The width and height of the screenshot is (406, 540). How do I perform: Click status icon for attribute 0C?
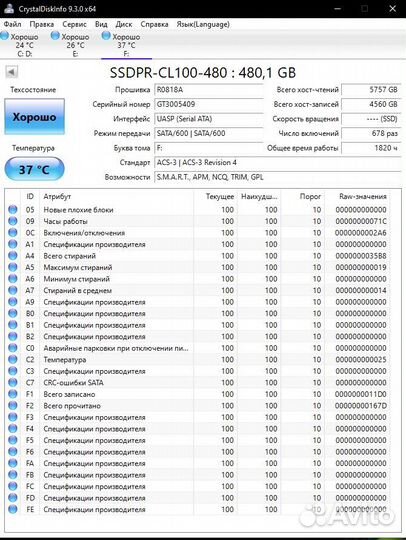[13, 232]
